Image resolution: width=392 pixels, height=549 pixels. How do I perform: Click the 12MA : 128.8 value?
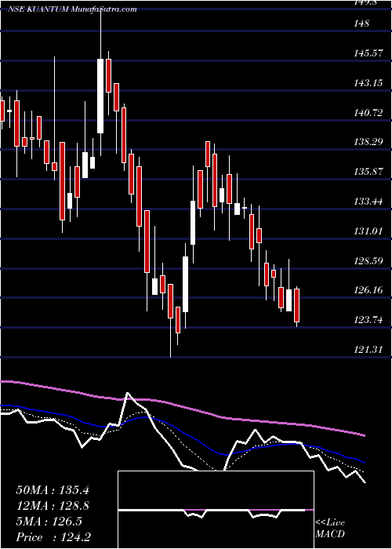(53, 506)
